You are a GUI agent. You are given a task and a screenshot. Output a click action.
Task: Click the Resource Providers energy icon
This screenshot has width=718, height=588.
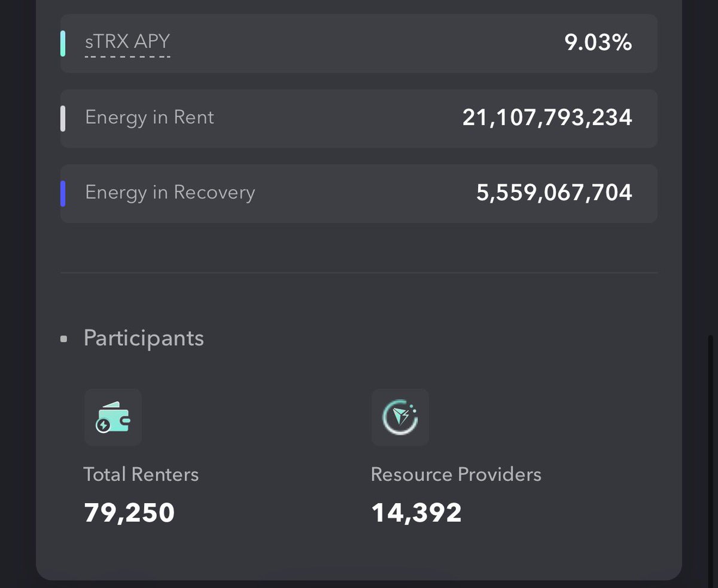tap(400, 418)
